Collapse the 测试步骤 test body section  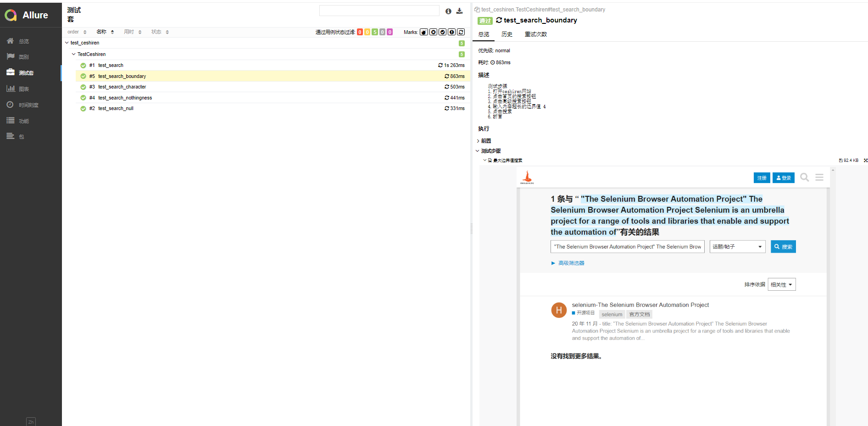[488, 151]
